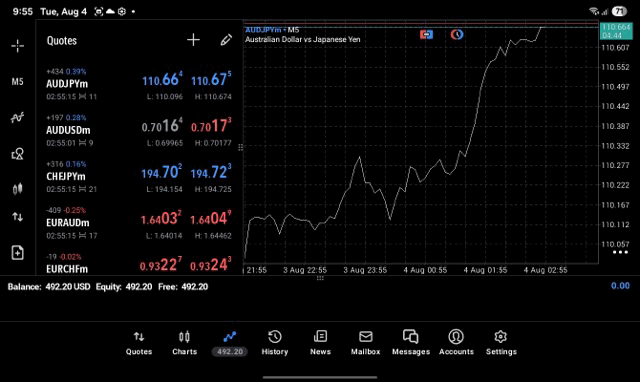The width and height of the screenshot is (640, 382).
Task: Add a symbol with the plus icon
Action: (x=193, y=40)
